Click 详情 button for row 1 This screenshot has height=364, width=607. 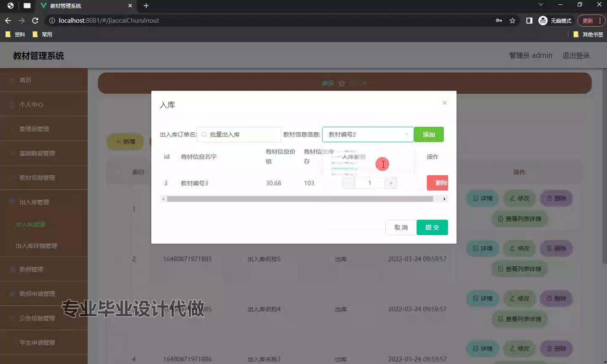point(483,198)
